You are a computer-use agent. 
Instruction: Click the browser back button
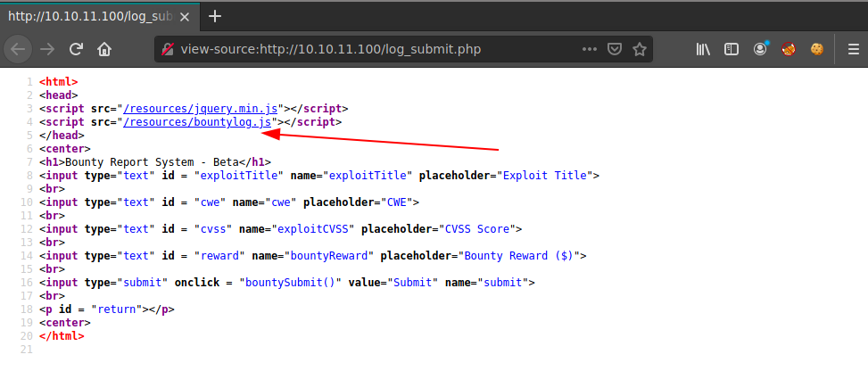coord(18,49)
